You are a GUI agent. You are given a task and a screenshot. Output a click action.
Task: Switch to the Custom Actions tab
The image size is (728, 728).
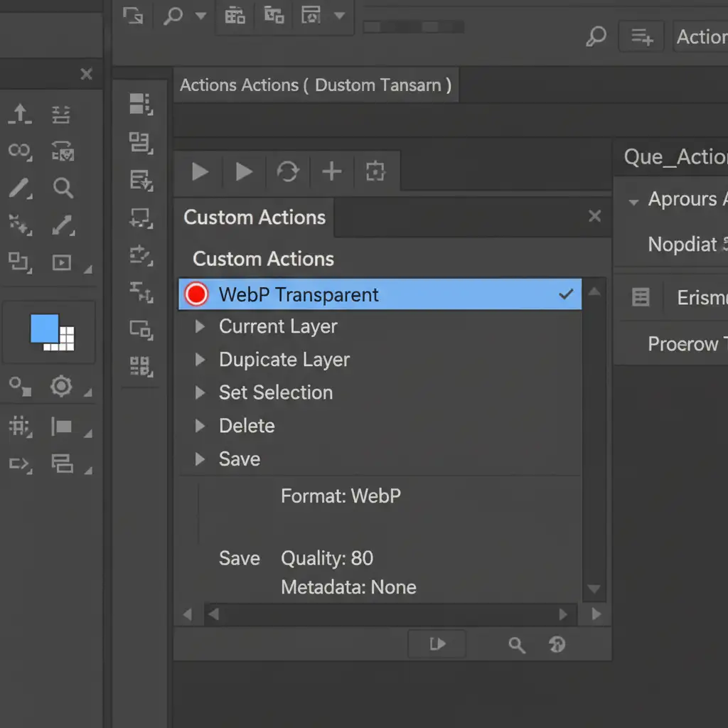coord(254,218)
